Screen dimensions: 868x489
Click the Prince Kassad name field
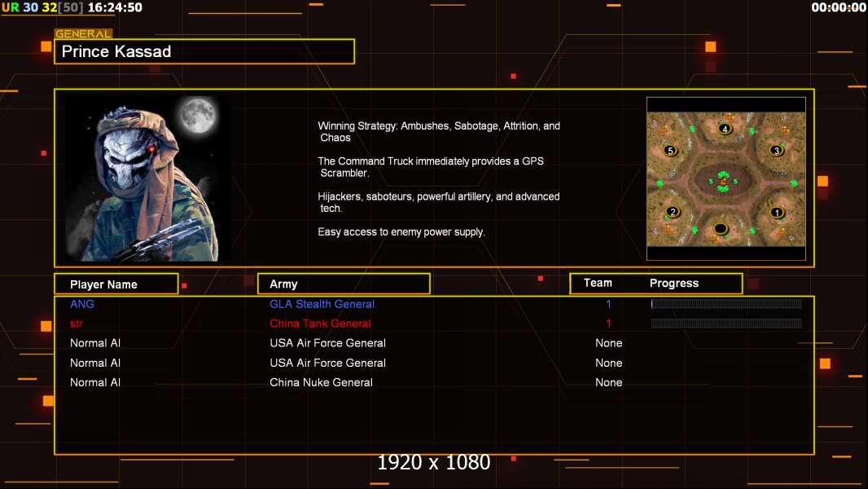(204, 51)
